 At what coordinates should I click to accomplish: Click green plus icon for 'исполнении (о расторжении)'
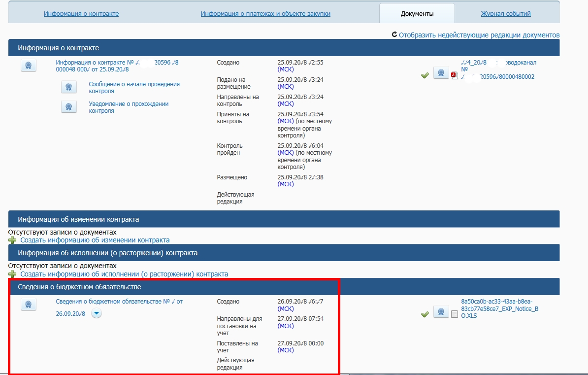[12, 274]
